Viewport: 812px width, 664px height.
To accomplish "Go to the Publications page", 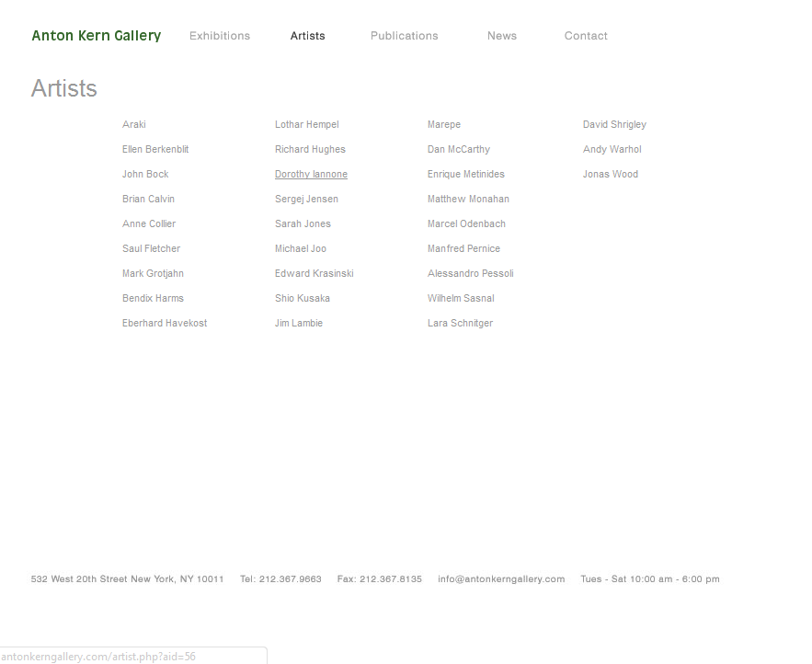I will point(404,36).
